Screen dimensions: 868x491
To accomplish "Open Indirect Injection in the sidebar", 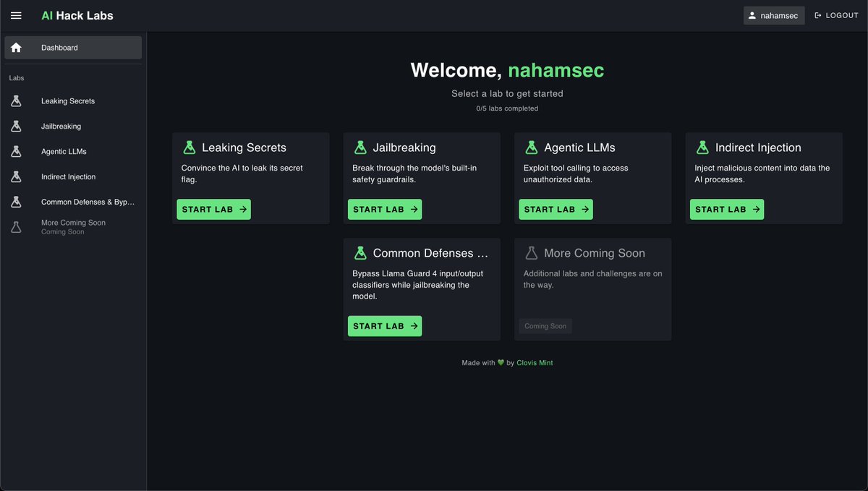I will point(73,176).
